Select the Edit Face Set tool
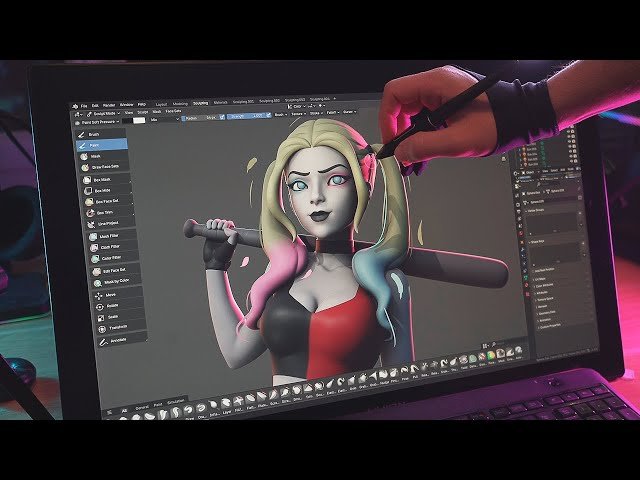Viewport: 640px width, 480px height. pyautogui.click(x=116, y=271)
